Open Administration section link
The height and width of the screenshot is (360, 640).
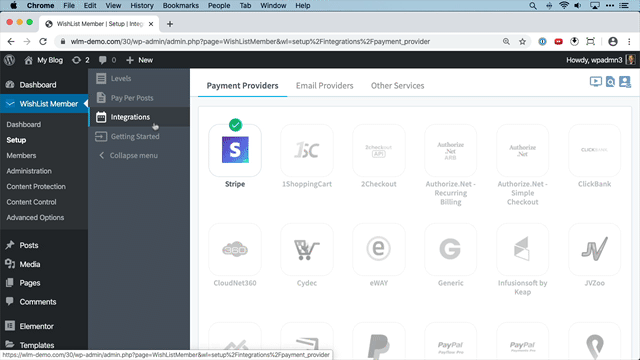[x=29, y=171]
